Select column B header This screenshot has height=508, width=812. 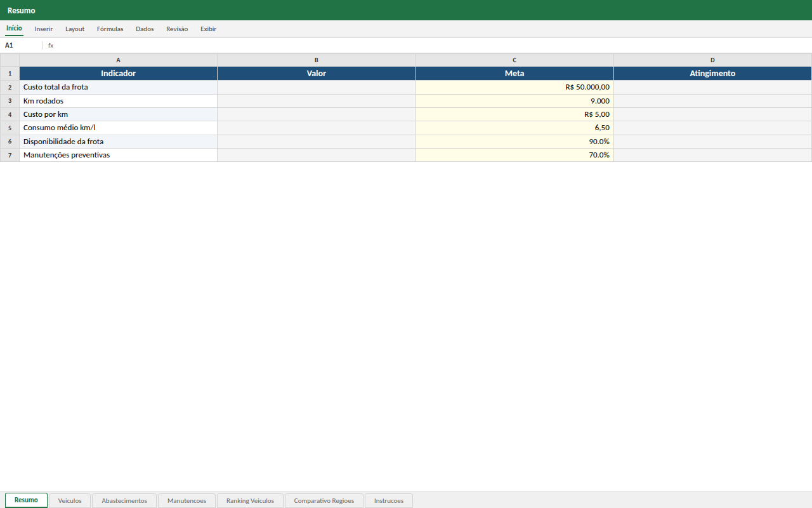[x=317, y=60]
